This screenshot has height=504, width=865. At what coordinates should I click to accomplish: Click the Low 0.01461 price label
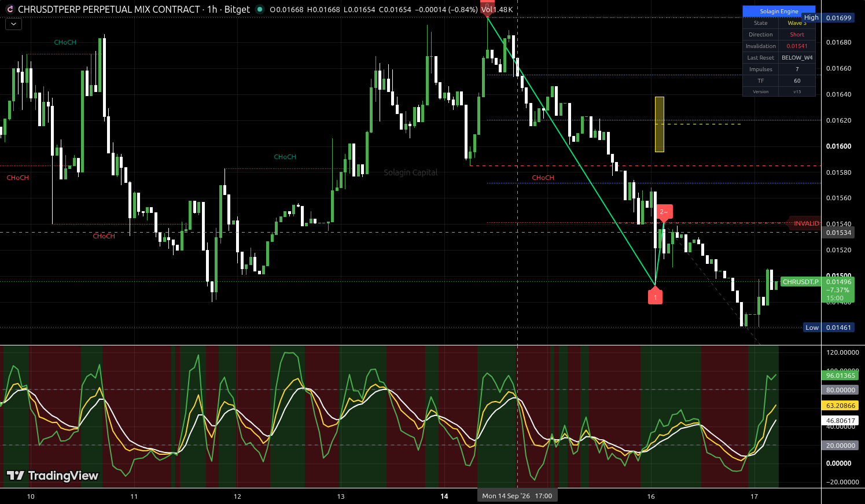pos(829,328)
